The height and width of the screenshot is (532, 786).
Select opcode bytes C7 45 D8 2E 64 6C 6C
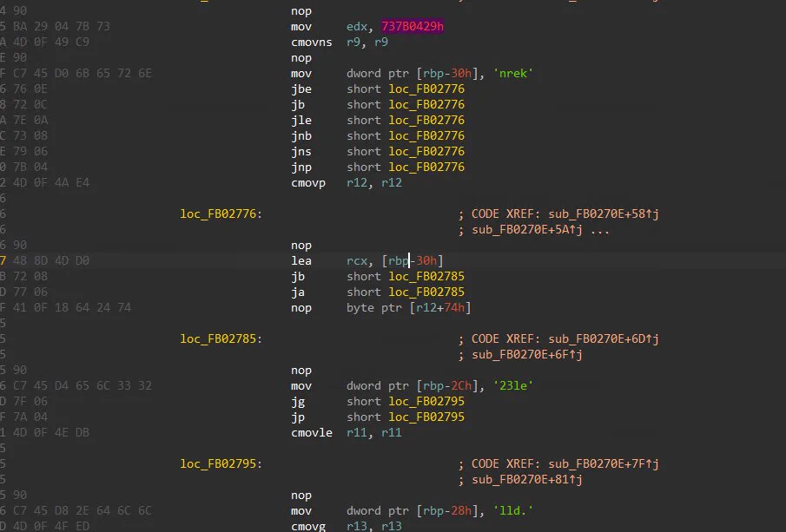(83, 511)
